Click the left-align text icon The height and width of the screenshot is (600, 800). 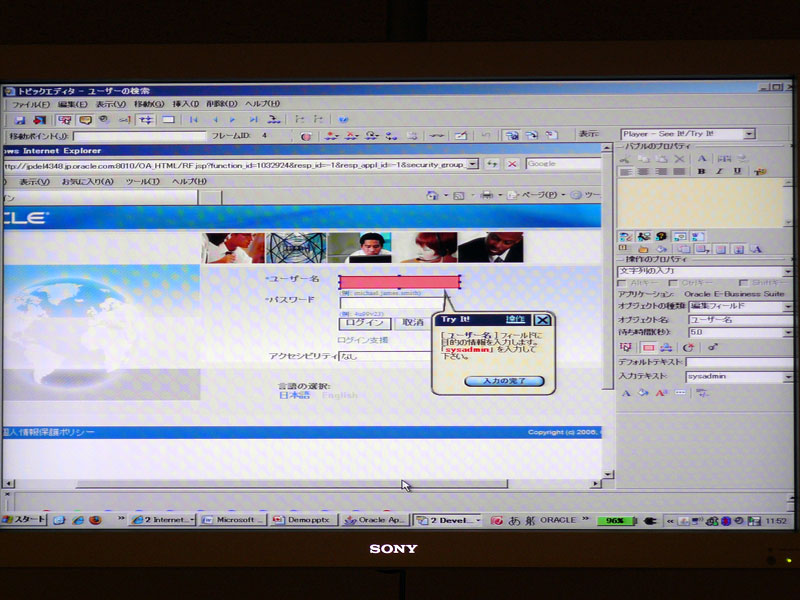(x=625, y=171)
